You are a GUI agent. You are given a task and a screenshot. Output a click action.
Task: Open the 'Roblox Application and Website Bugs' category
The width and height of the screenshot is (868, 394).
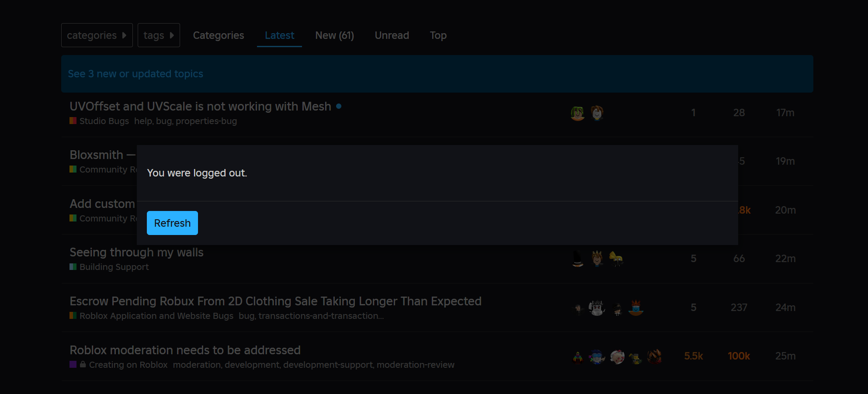click(x=156, y=316)
